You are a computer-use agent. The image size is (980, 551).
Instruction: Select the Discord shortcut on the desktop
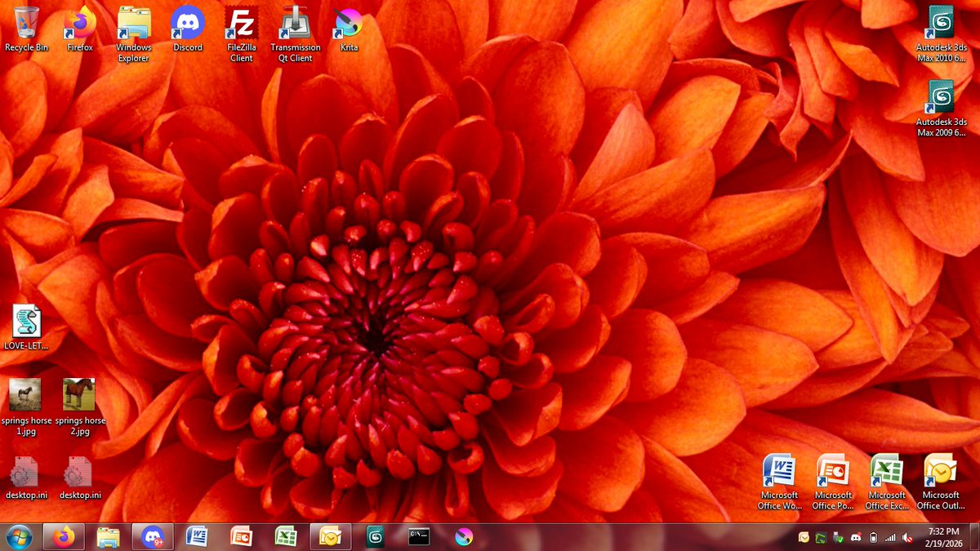pyautogui.click(x=188, y=29)
